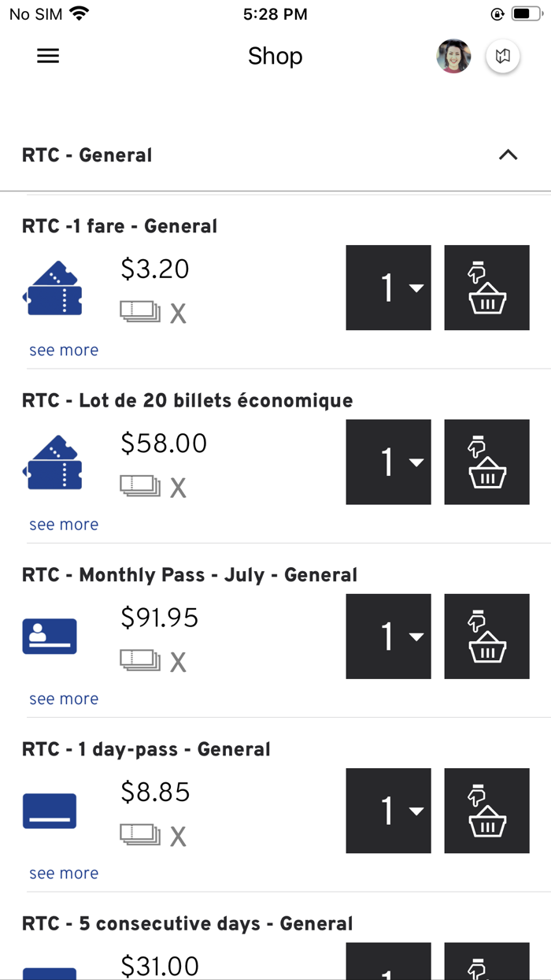Click see more under the RTC 1 fare
The height and width of the screenshot is (980, 551).
pos(63,349)
